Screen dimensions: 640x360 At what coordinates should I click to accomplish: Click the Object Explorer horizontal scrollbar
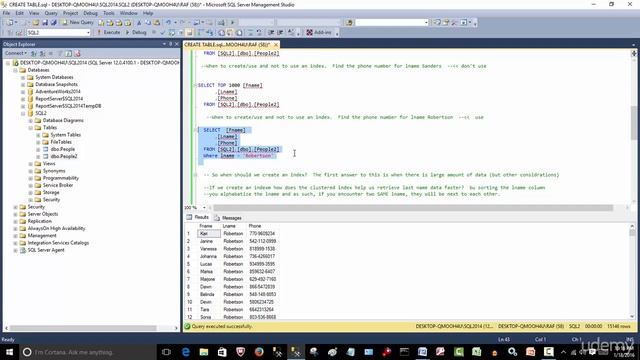[84, 328]
